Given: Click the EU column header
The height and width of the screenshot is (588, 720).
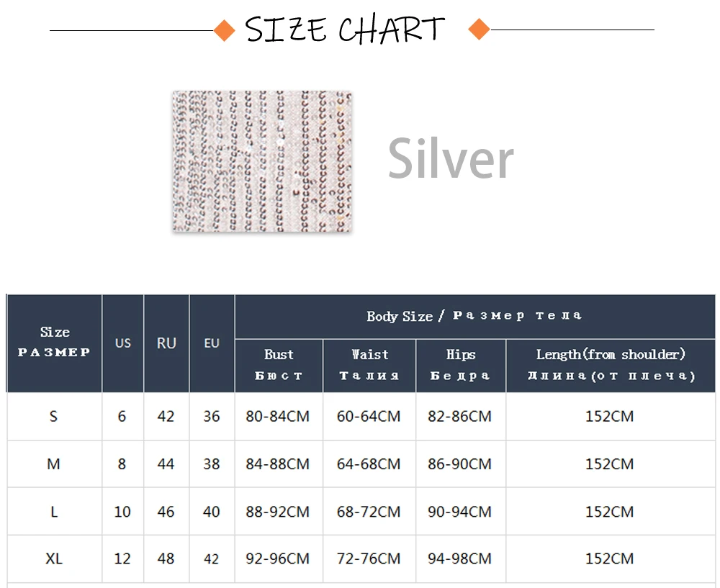Looking at the screenshot, I should coord(212,343).
